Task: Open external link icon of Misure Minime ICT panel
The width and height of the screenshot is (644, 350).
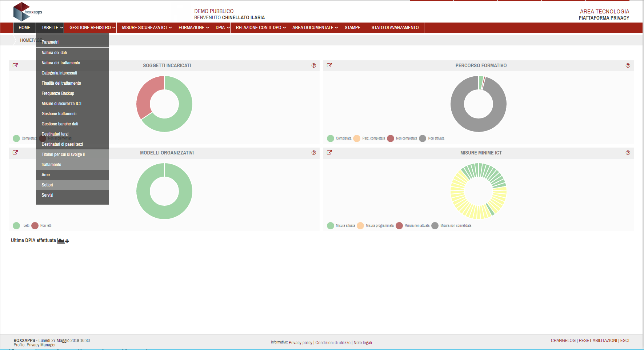Action: (x=329, y=153)
